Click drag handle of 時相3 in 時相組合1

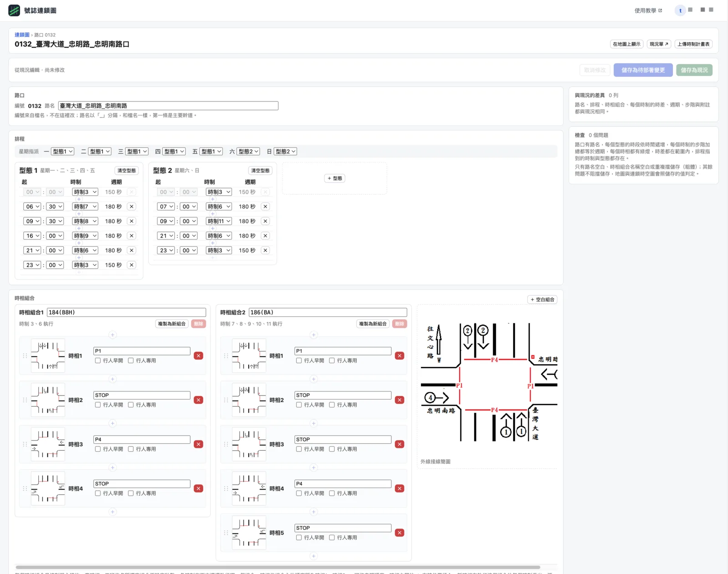tap(25, 444)
